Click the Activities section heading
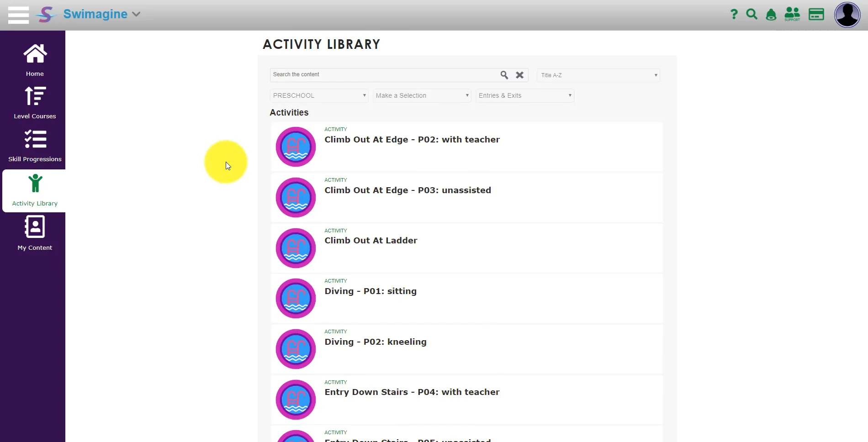The width and height of the screenshot is (868, 442). tap(289, 112)
